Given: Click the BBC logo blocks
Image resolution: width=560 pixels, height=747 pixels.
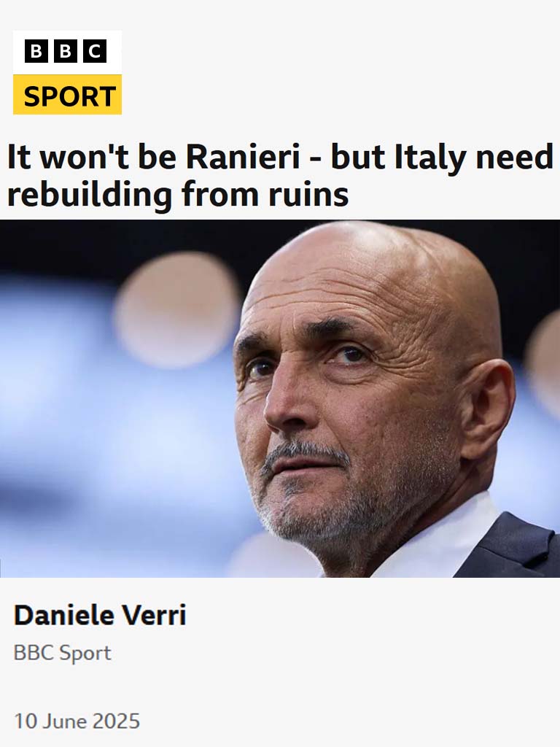Looking at the screenshot, I should pyautogui.click(x=66, y=52).
